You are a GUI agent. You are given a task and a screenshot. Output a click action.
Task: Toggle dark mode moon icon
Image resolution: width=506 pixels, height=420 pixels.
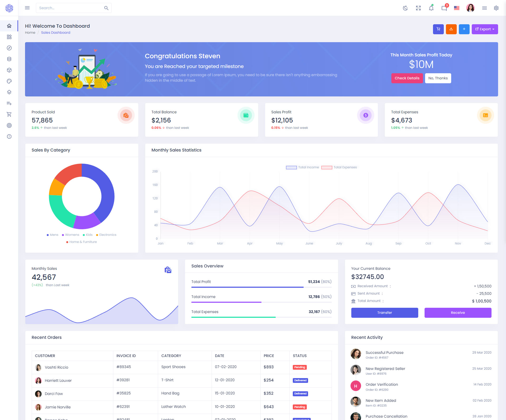pyautogui.click(x=405, y=8)
